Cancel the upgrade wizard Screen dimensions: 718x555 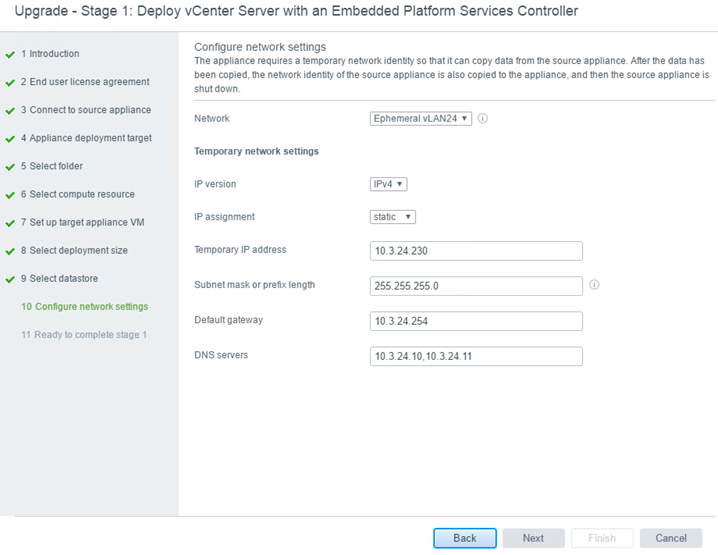coord(671,538)
